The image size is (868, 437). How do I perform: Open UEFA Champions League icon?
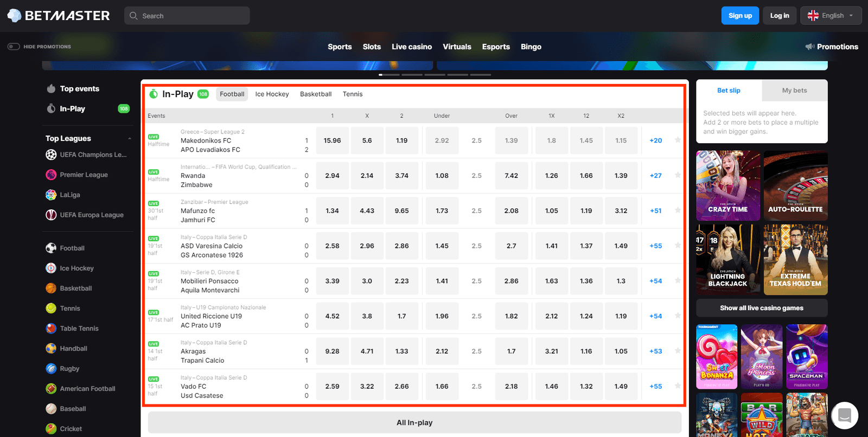[x=51, y=155]
